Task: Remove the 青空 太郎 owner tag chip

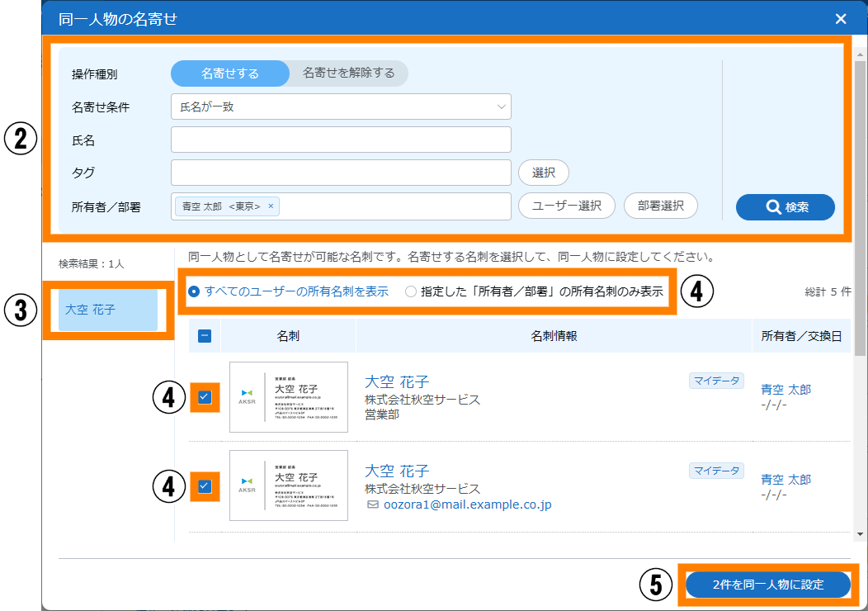Action: pyautogui.click(x=271, y=206)
